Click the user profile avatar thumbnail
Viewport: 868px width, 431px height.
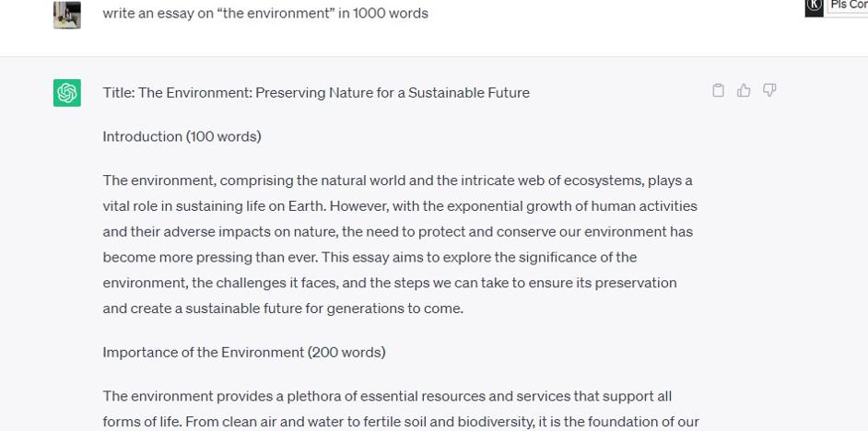coord(67,14)
